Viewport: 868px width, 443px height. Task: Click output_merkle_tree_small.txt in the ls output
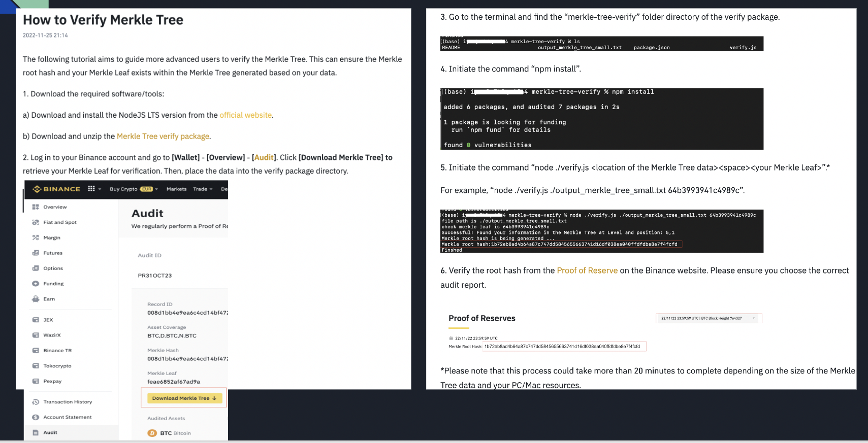click(580, 48)
